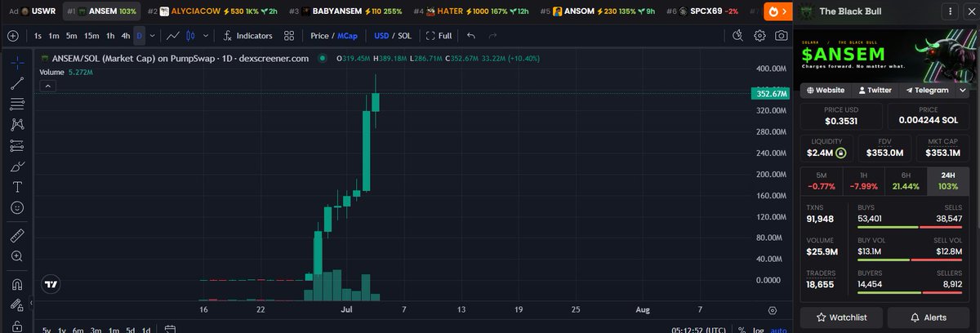Open the chart type dropdown arrow
The width and height of the screenshot is (980, 333).
(204, 36)
